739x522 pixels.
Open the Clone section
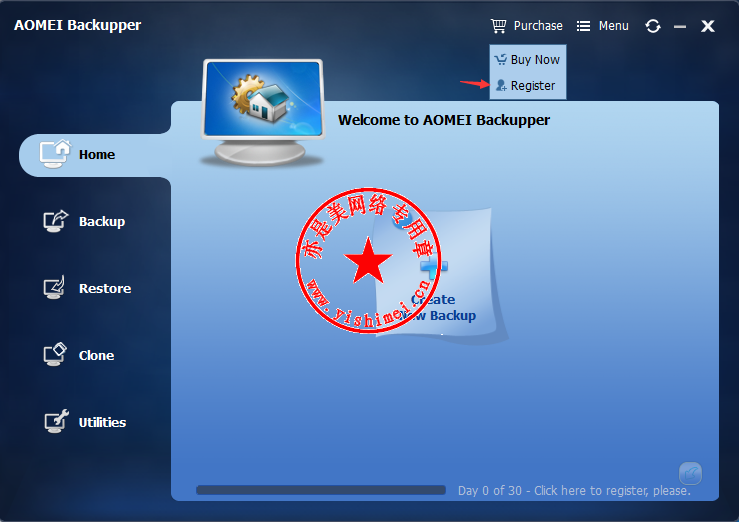[79, 355]
